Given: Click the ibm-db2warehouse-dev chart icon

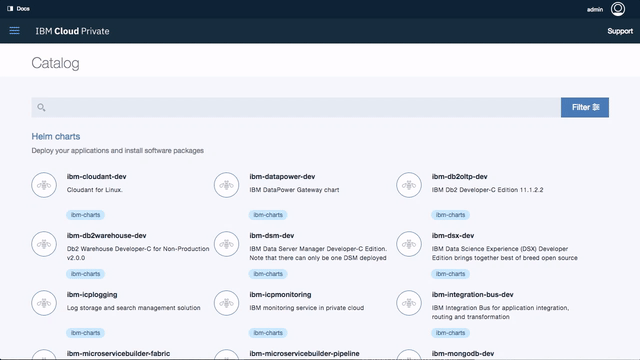Looking at the screenshot, I should 44,244.
